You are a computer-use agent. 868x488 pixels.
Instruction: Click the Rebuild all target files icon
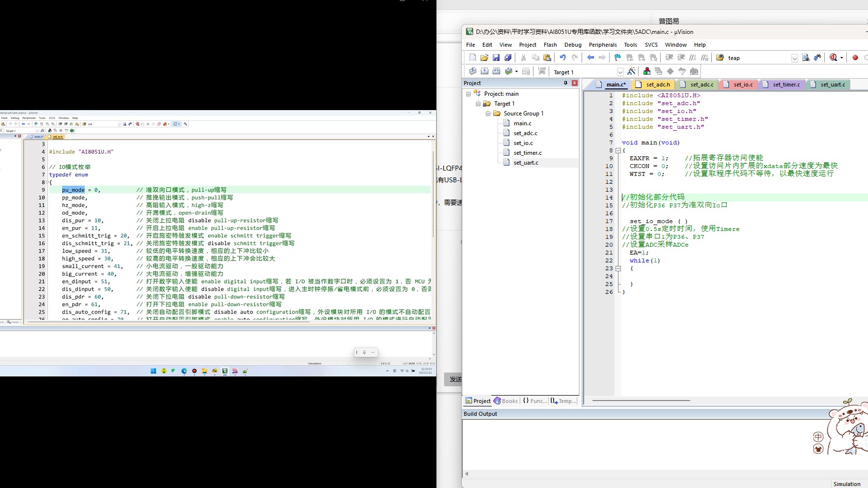(x=496, y=71)
